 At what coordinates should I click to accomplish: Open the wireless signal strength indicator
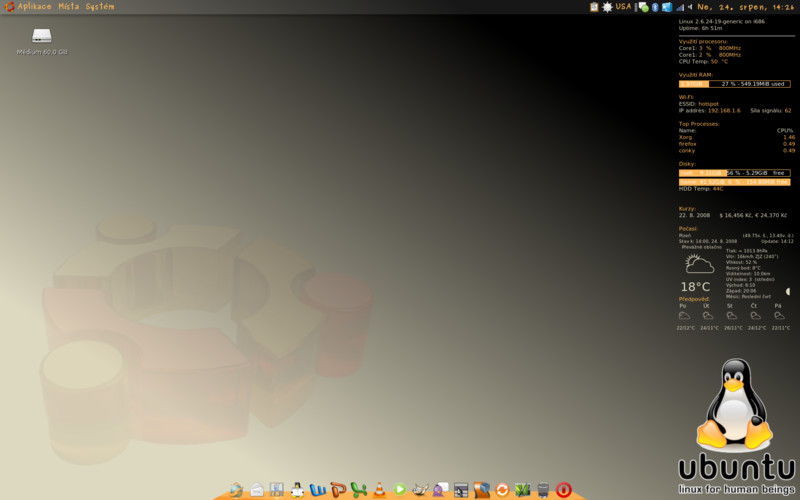[x=680, y=7]
